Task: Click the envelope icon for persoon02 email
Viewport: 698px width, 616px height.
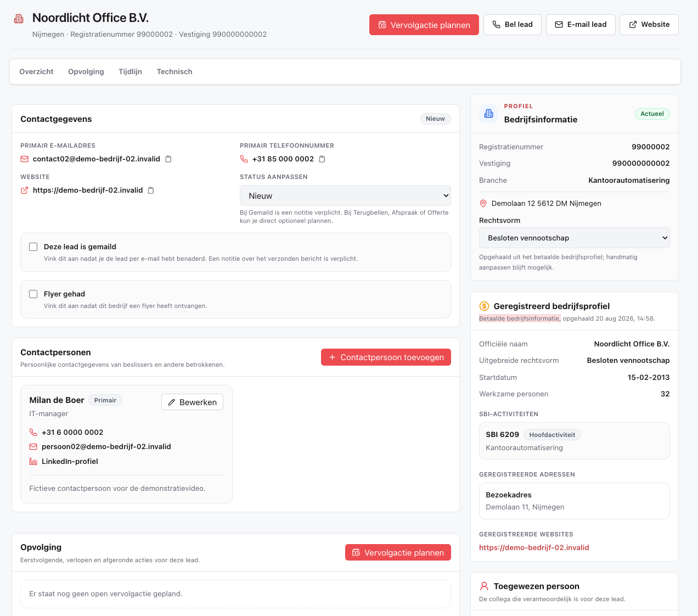Action: (33, 447)
